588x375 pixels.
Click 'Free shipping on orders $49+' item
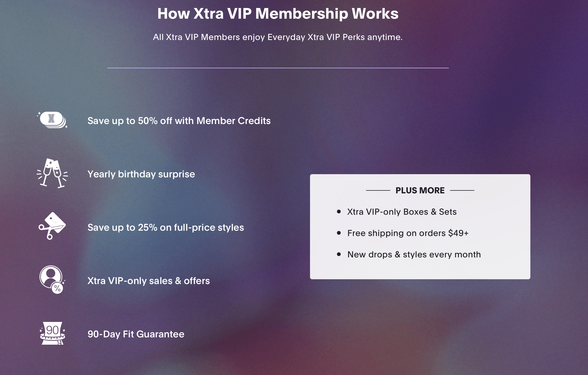(408, 233)
